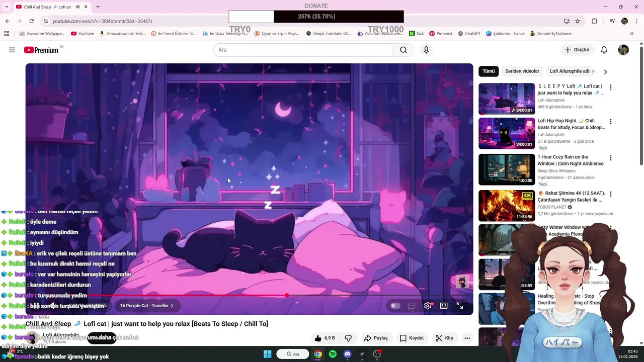Seek using the red video progress bar
The width and height of the screenshot is (644, 362).
(249, 296)
